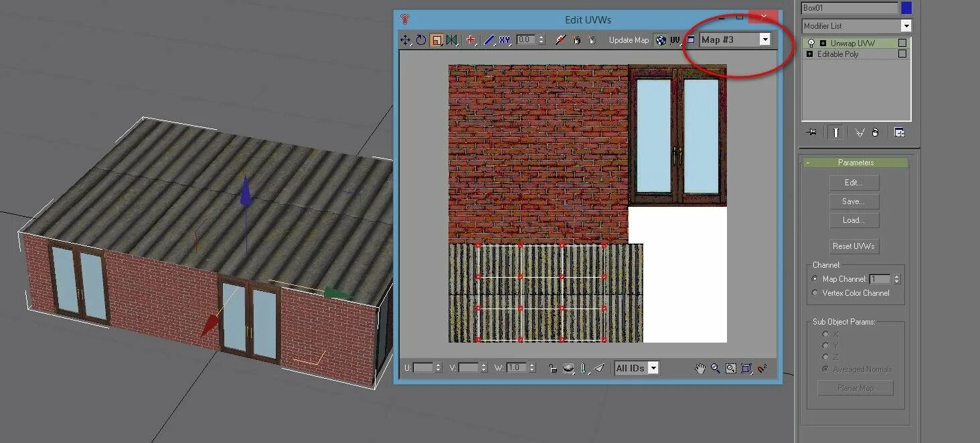Screen dimensions: 980x443
Task: Click the UV coordinates icon
Action: 675,40
